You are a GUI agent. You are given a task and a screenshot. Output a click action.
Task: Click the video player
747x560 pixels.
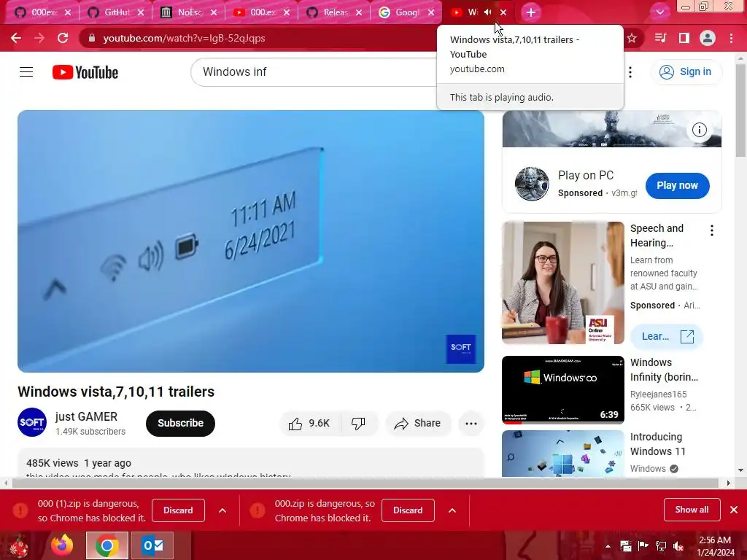(x=251, y=241)
